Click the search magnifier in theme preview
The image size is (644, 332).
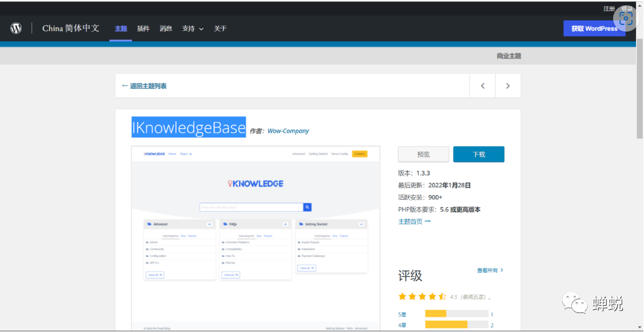pos(307,207)
